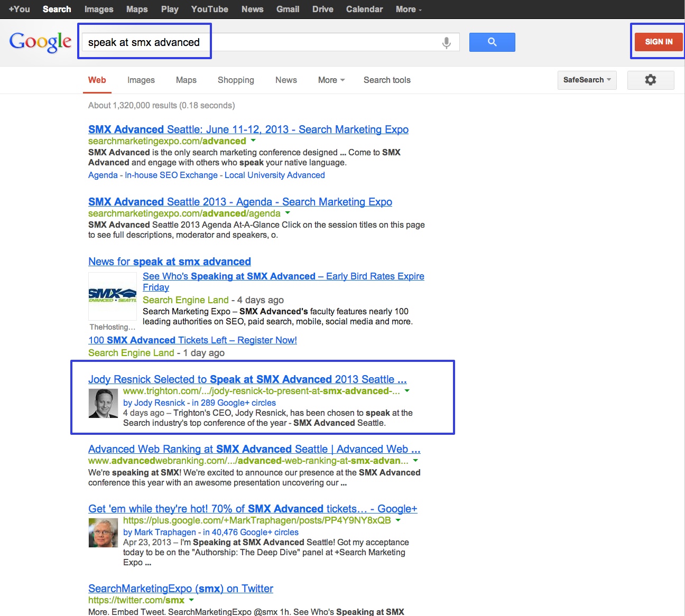Click the Google logo

coord(40,42)
